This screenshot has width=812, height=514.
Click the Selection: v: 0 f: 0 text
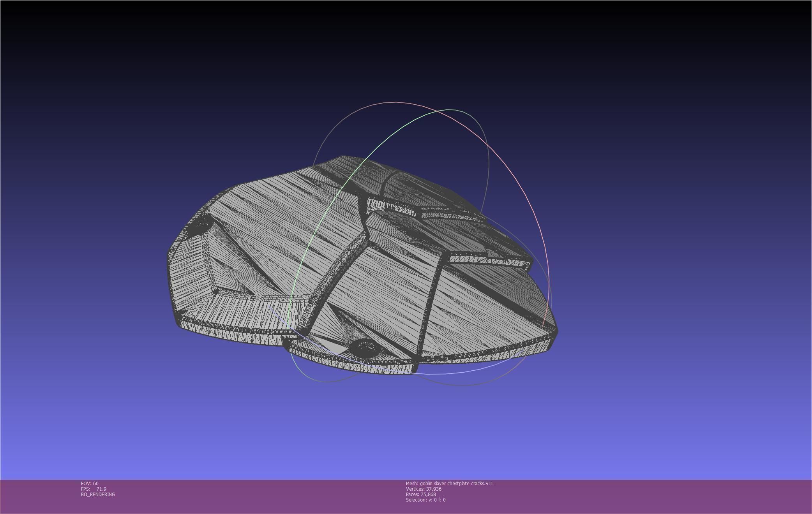pyautogui.click(x=425, y=500)
